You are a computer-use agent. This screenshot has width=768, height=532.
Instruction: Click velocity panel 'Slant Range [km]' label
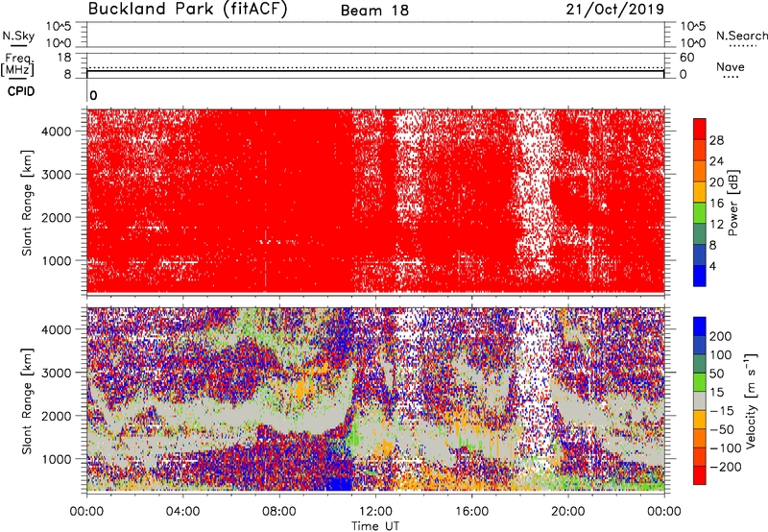[27, 400]
